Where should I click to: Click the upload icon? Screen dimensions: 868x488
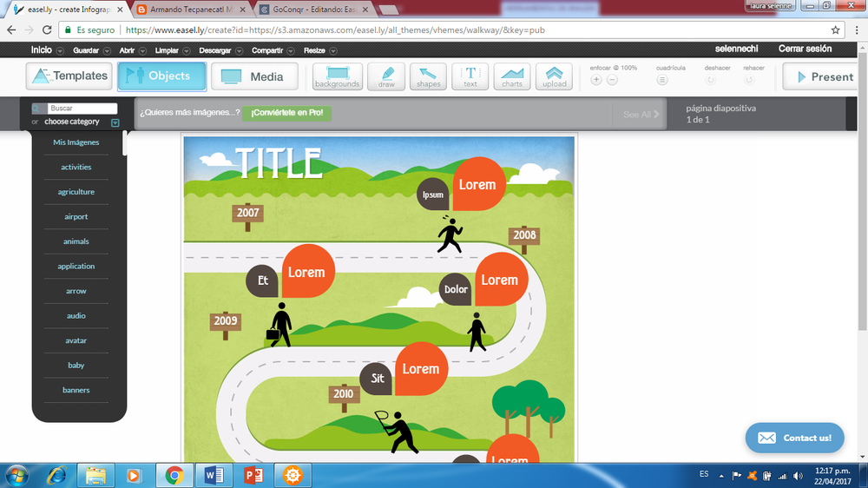[x=554, y=76]
